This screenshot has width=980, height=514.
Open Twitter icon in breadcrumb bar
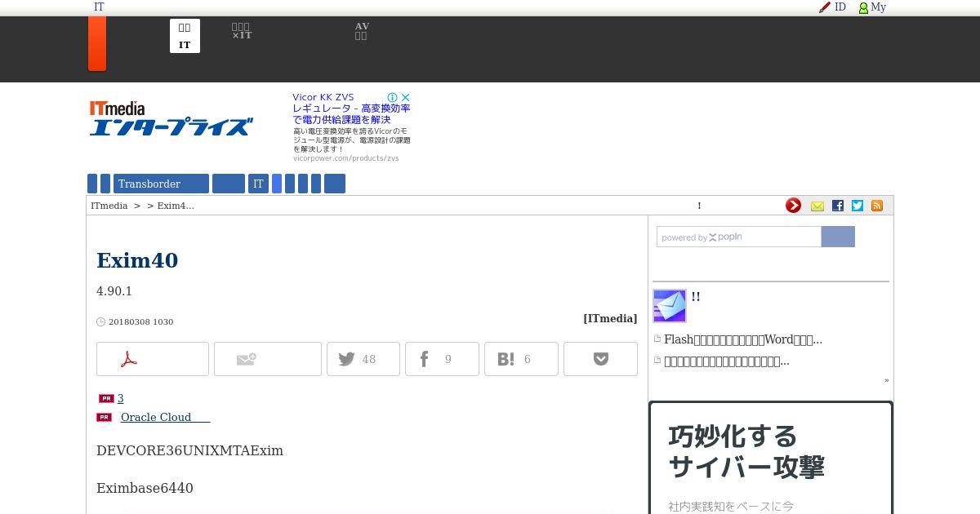(x=857, y=206)
